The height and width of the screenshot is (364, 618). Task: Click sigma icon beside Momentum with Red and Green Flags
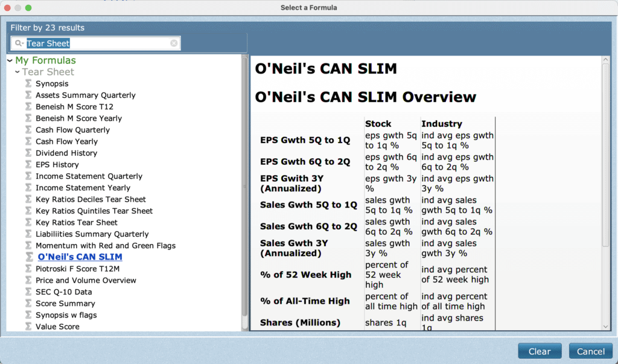pos(28,245)
